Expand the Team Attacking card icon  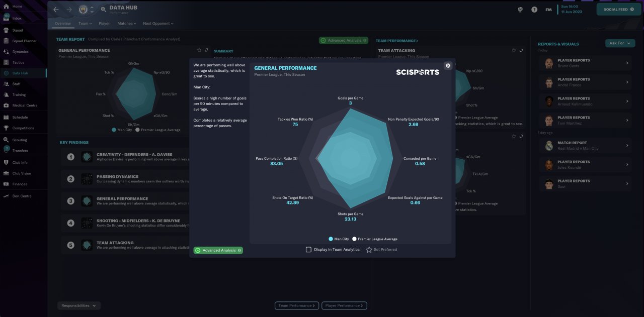(x=521, y=50)
